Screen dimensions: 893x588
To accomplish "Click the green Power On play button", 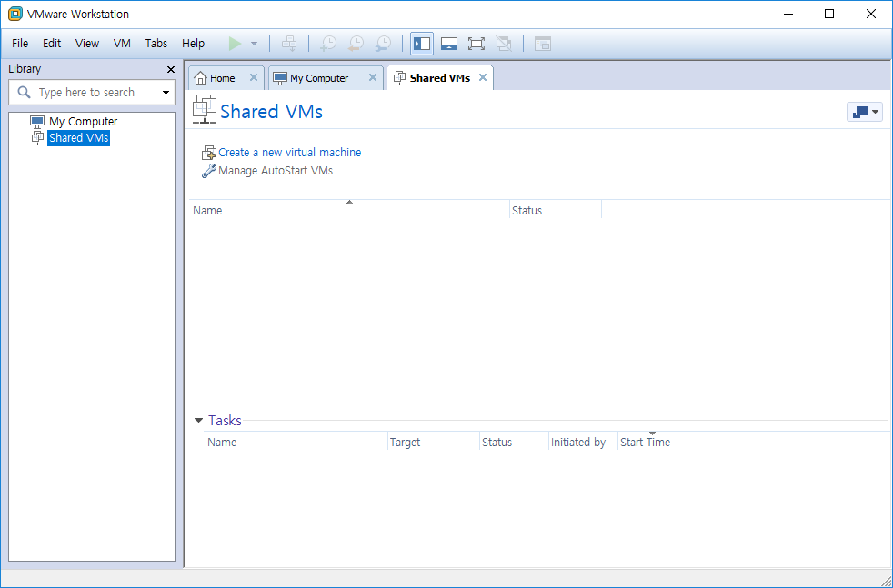I will pyautogui.click(x=235, y=44).
